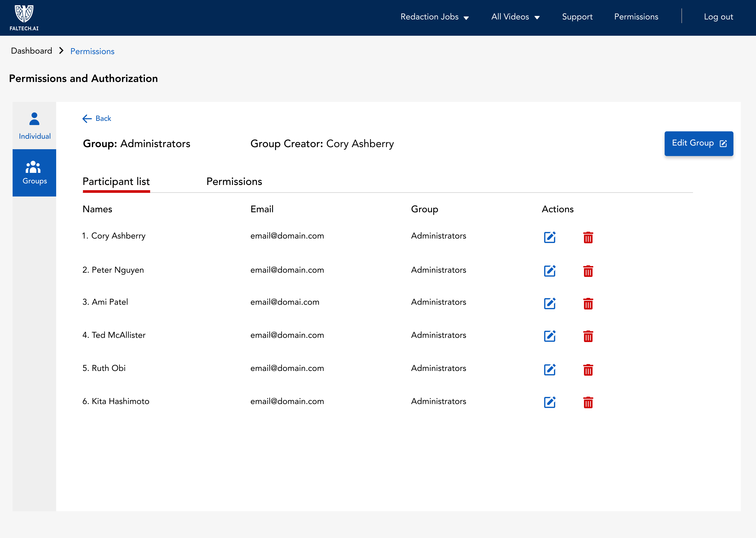This screenshot has height=538, width=756.
Task: Click Ami Patel's email@domai.com address
Action: [285, 302]
